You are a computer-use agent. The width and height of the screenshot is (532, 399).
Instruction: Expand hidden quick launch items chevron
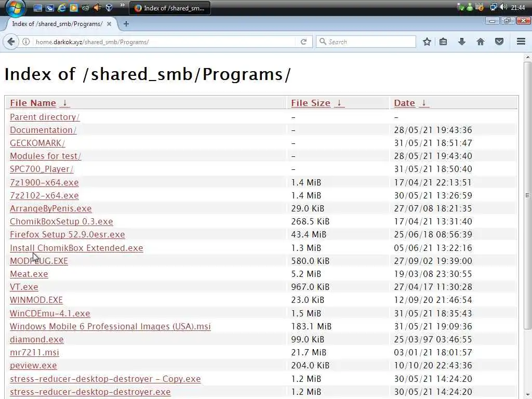coord(123,5)
